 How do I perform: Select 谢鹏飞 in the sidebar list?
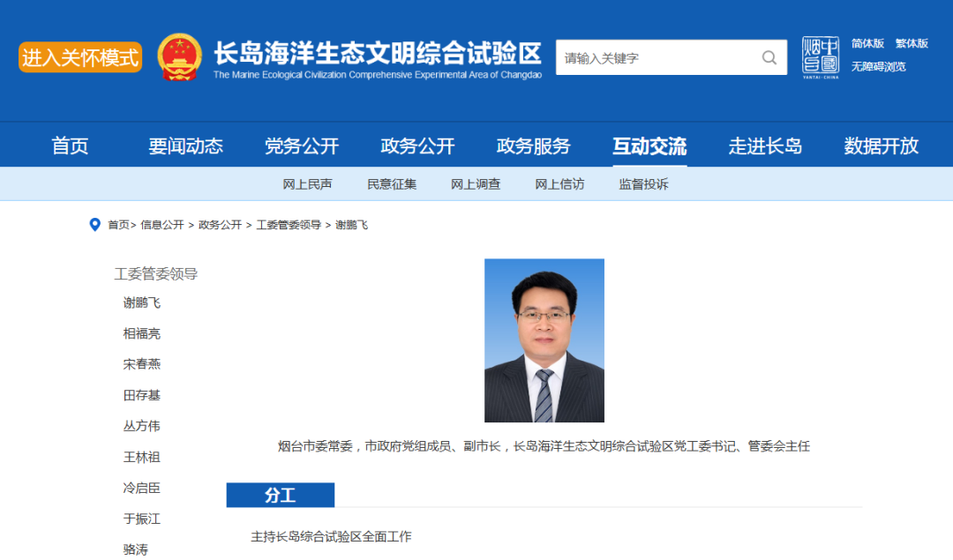click(x=141, y=302)
